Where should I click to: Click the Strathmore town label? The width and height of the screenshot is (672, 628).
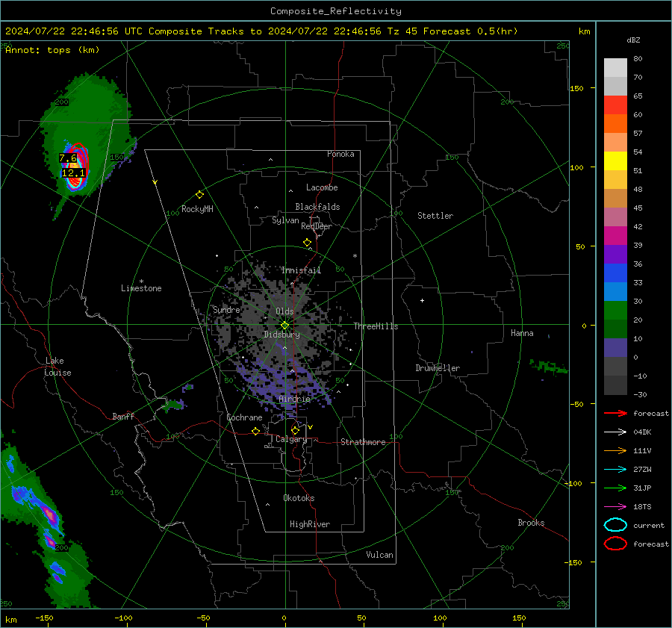(x=363, y=442)
